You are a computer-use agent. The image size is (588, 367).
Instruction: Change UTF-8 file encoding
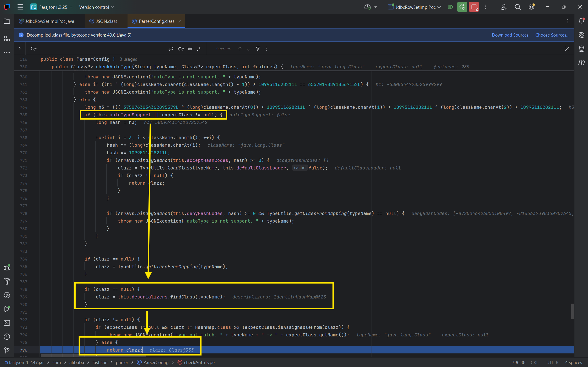(x=552, y=362)
